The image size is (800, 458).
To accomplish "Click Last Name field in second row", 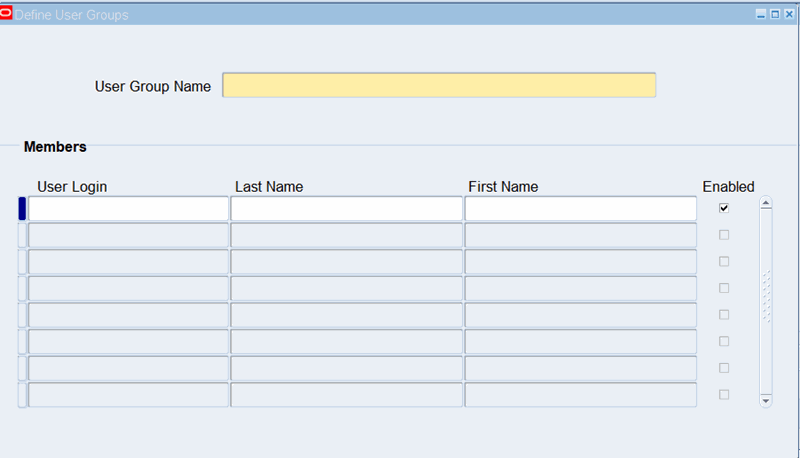I will (x=346, y=235).
